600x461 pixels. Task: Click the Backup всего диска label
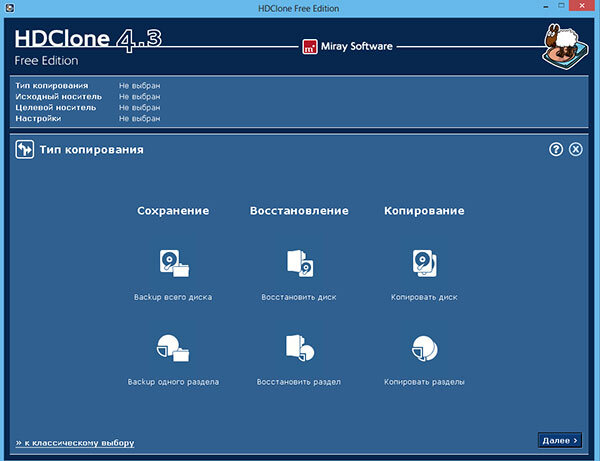pyautogui.click(x=173, y=297)
